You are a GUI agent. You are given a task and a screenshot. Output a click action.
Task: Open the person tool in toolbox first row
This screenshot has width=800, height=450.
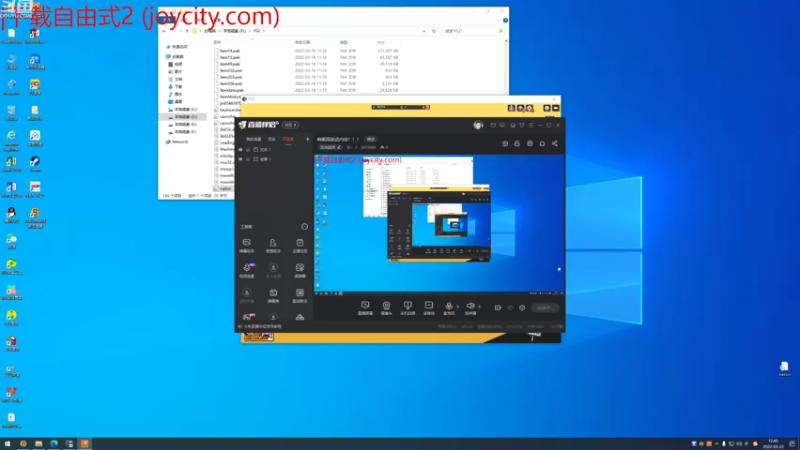(x=273, y=245)
